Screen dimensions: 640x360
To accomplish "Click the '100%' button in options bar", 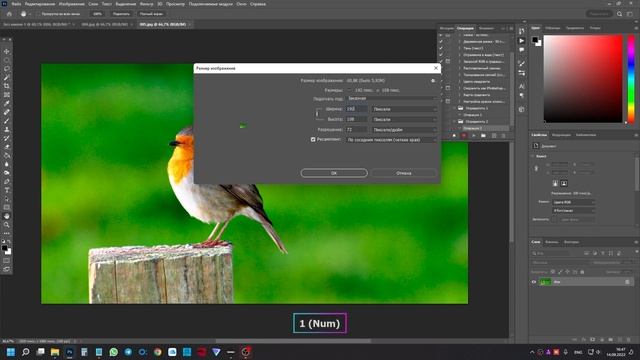I will pyautogui.click(x=98, y=14).
